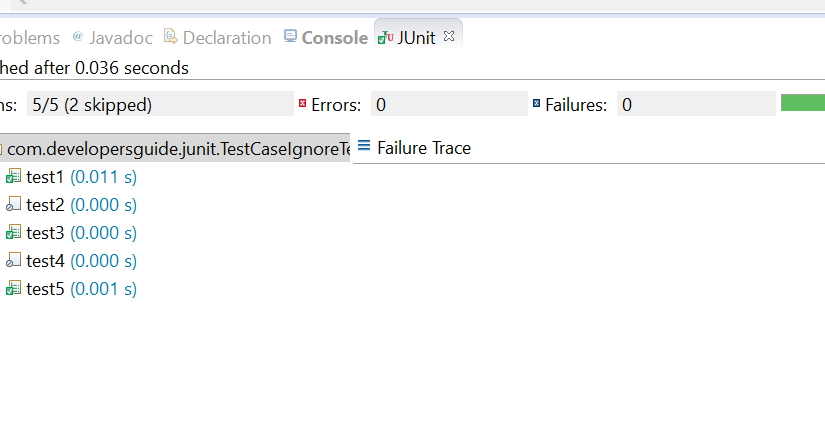Select skipped test2 entry
The height and width of the screenshot is (433, 825).
(x=46, y=205)
